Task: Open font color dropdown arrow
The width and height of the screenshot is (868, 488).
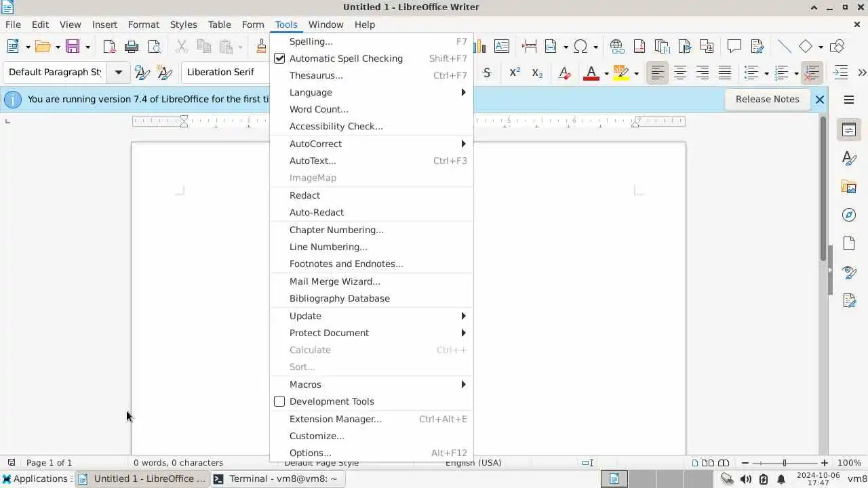Action: (x=606, y=73)
